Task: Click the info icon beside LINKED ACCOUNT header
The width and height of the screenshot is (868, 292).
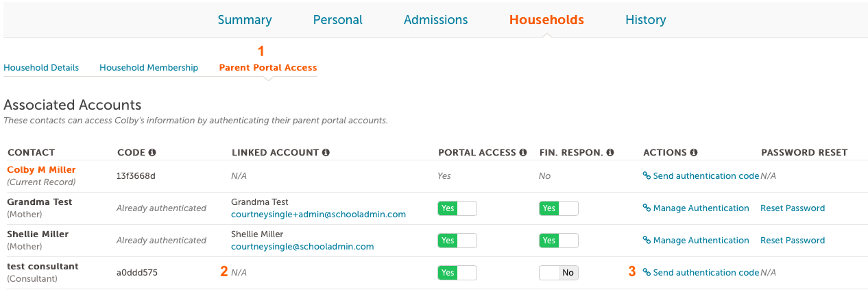Action: point(326,152)
